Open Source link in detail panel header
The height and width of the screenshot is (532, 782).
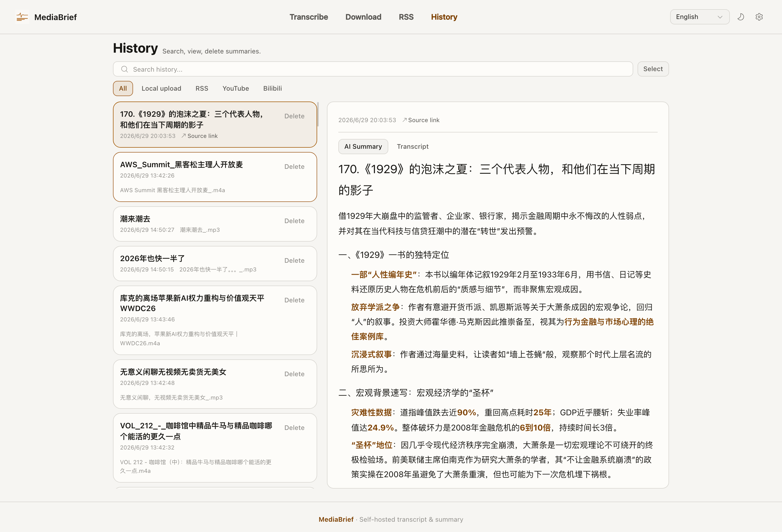pos(421,120)
